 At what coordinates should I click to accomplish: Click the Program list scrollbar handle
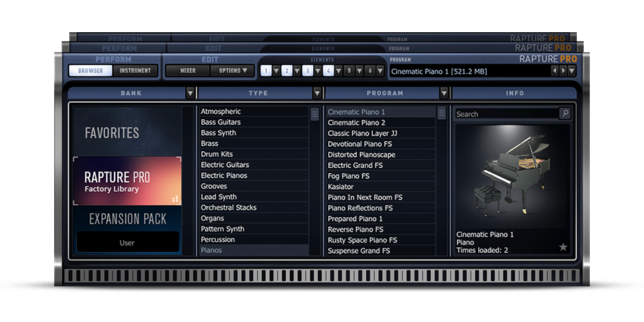tap(441, 114)
